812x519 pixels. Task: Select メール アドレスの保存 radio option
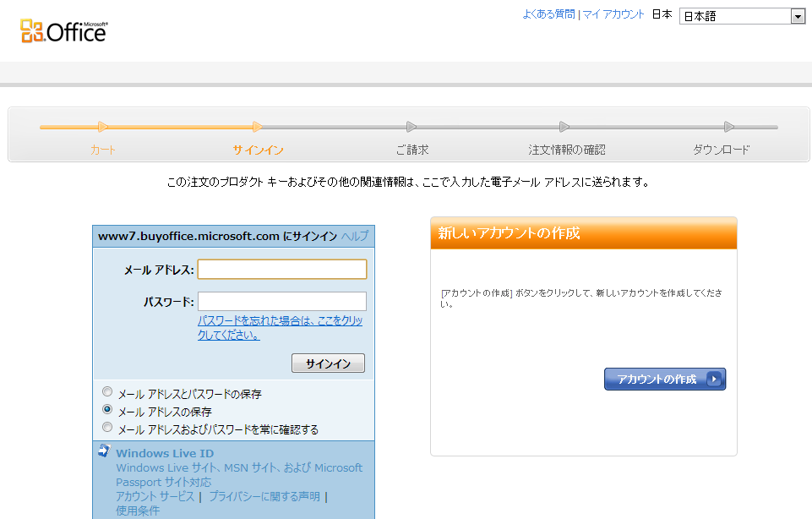107,409
